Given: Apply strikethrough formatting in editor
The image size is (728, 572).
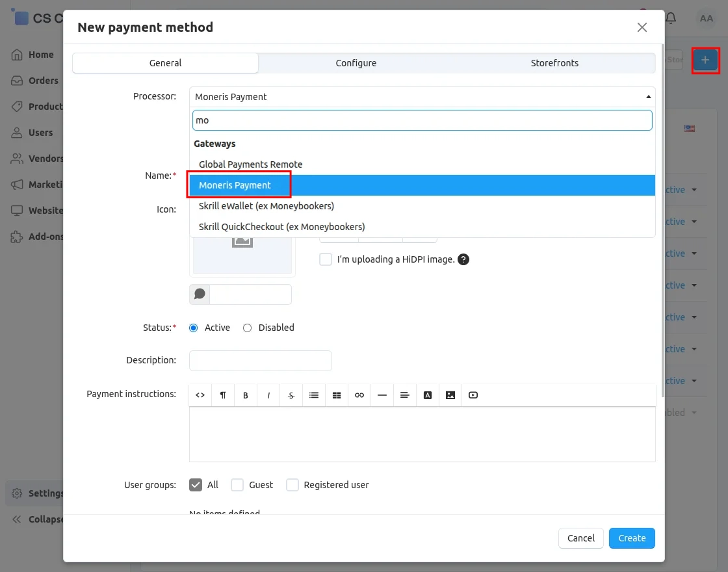Looking at the screenshot, I should coord(291,395).
